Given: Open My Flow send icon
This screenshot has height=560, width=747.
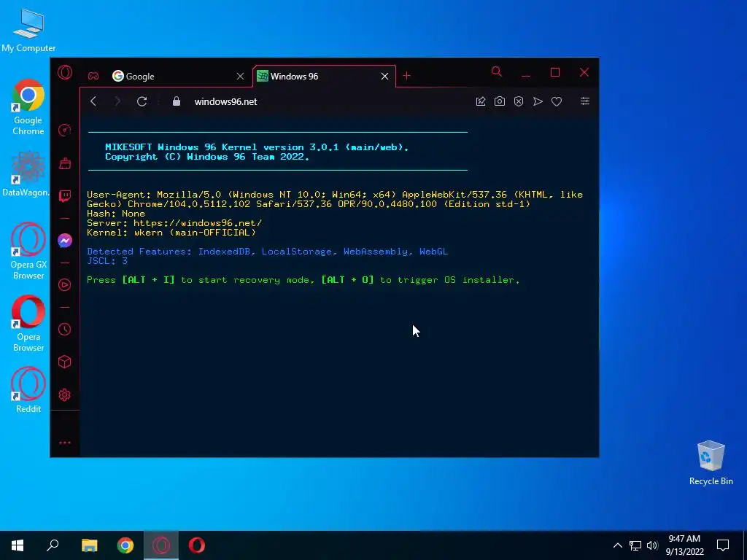Looking at the screenshot, I should point(538,101).
